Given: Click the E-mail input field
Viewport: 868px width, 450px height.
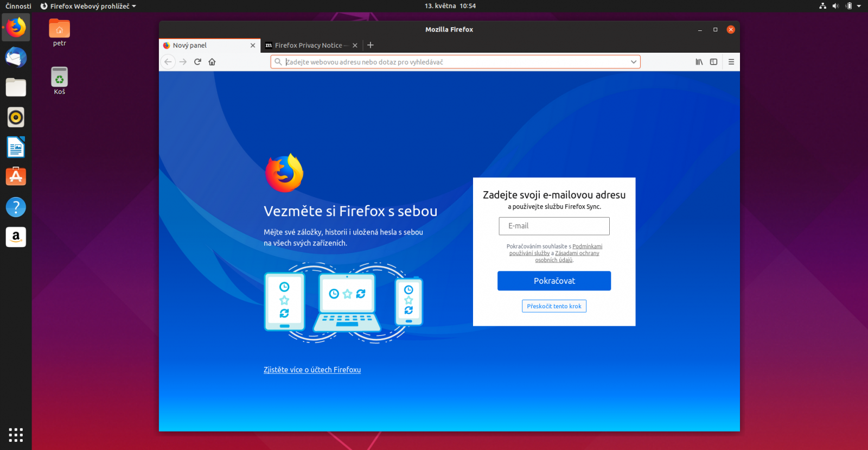Looking at the screenshot, I should click(554, 226).
